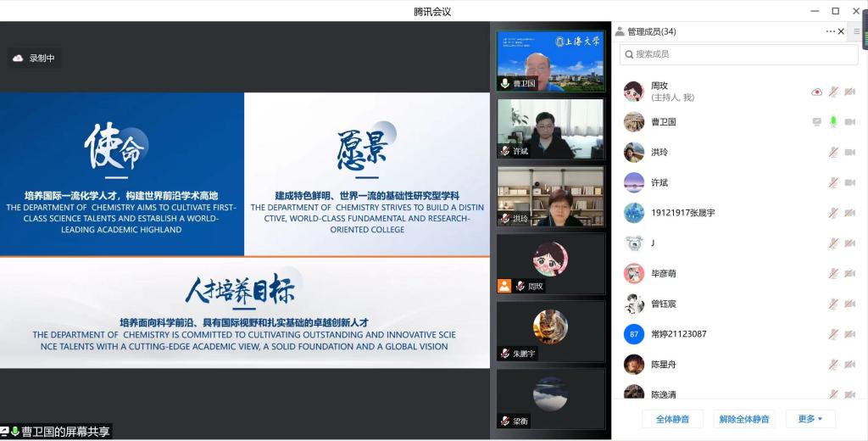Click the cloud recording icon beside 周玫
868x441 pixels.
[816, 92]
